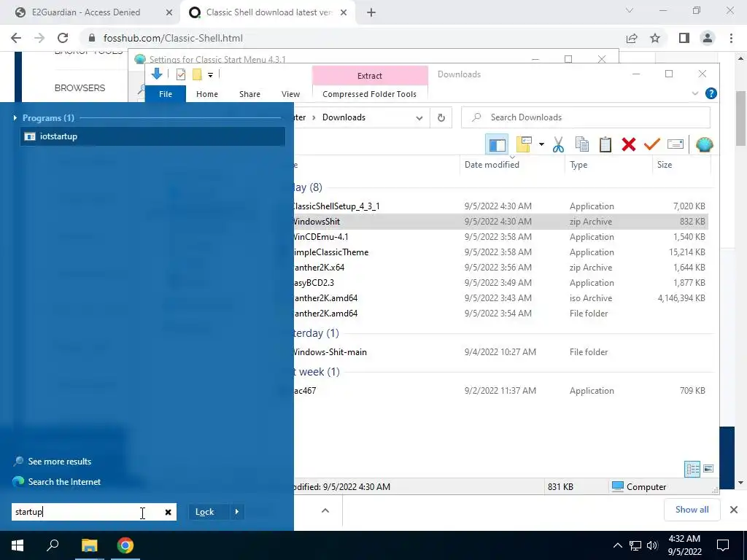Click the Email envelope toolbar icon
Screen dimensions: 747x560
pos(675,144)
